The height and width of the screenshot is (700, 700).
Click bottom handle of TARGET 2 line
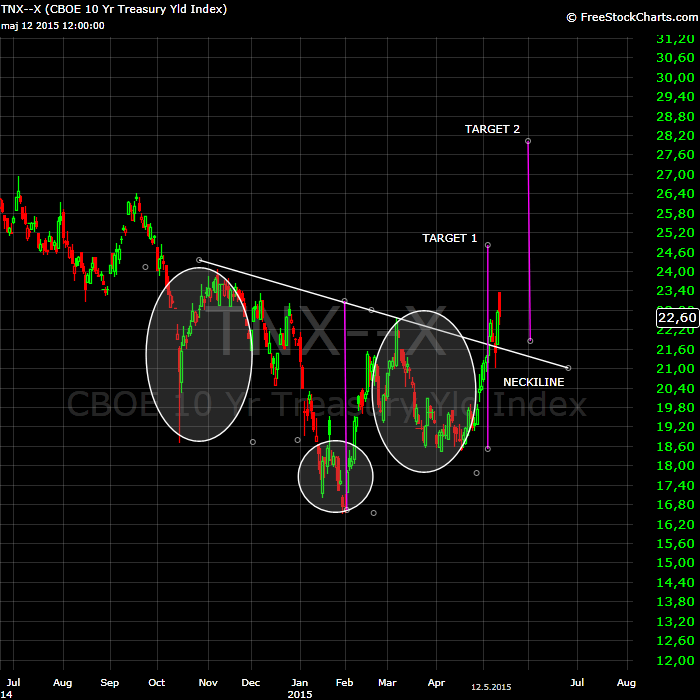tap(529, 341)
